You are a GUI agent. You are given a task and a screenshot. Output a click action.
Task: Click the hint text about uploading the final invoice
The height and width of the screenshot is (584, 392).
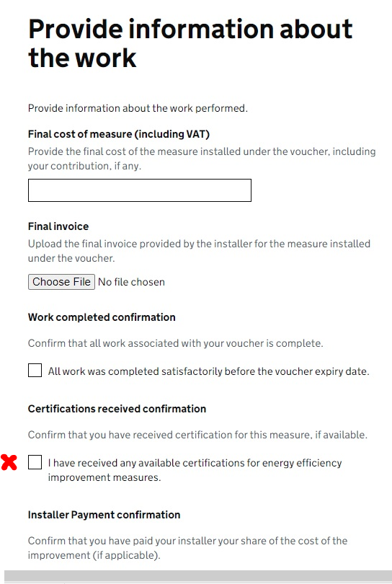(x=199, y=251)
